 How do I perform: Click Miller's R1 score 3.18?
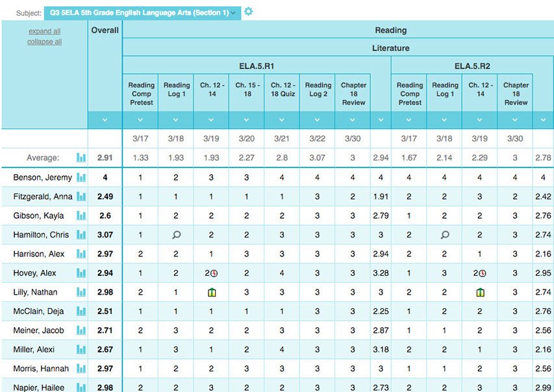(381, 349)
